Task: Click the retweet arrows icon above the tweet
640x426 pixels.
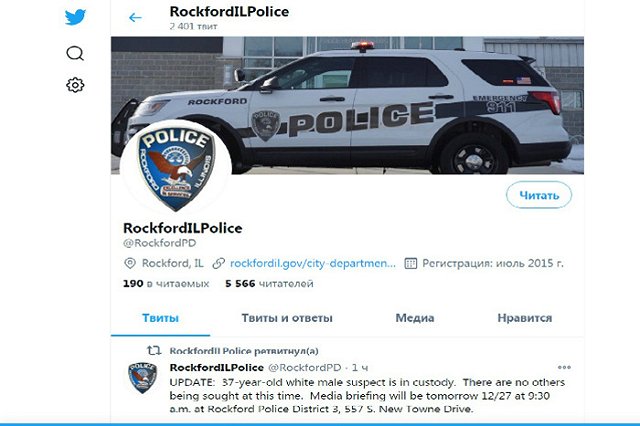Action: [154, 350]
